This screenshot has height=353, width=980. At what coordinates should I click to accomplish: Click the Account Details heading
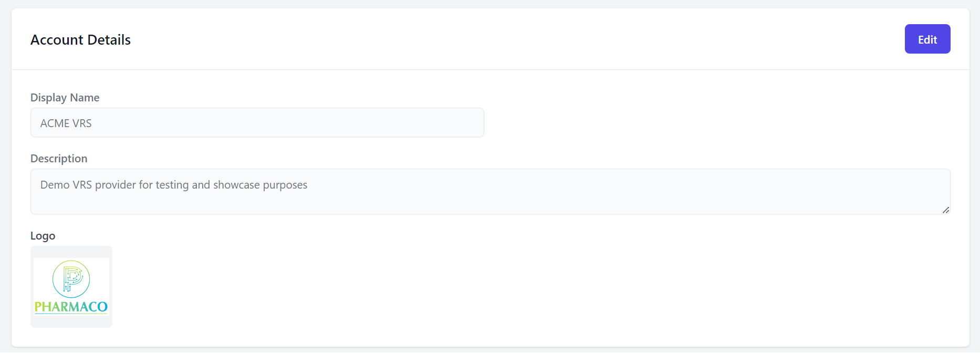coord(80,39)
